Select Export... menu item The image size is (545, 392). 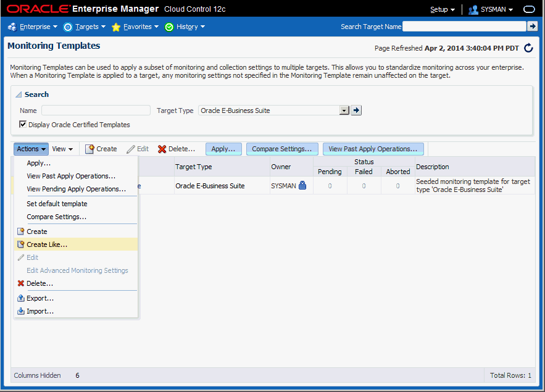coord(76,298)
